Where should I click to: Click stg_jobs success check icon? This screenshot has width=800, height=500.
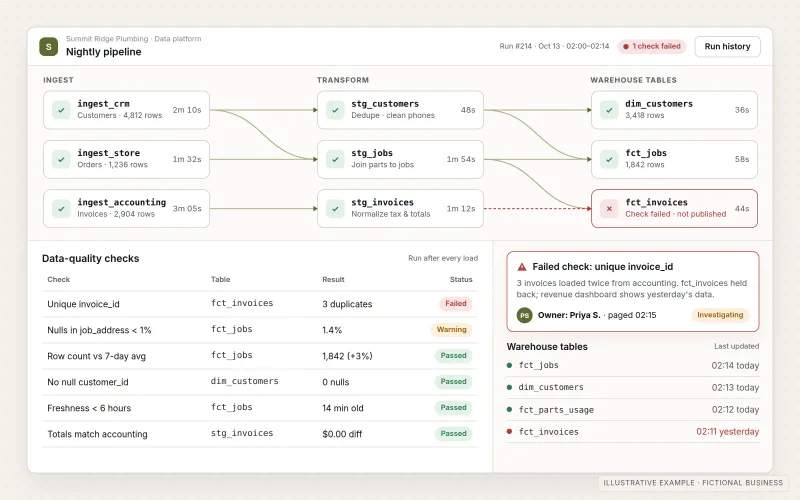[x=335, y=159]
